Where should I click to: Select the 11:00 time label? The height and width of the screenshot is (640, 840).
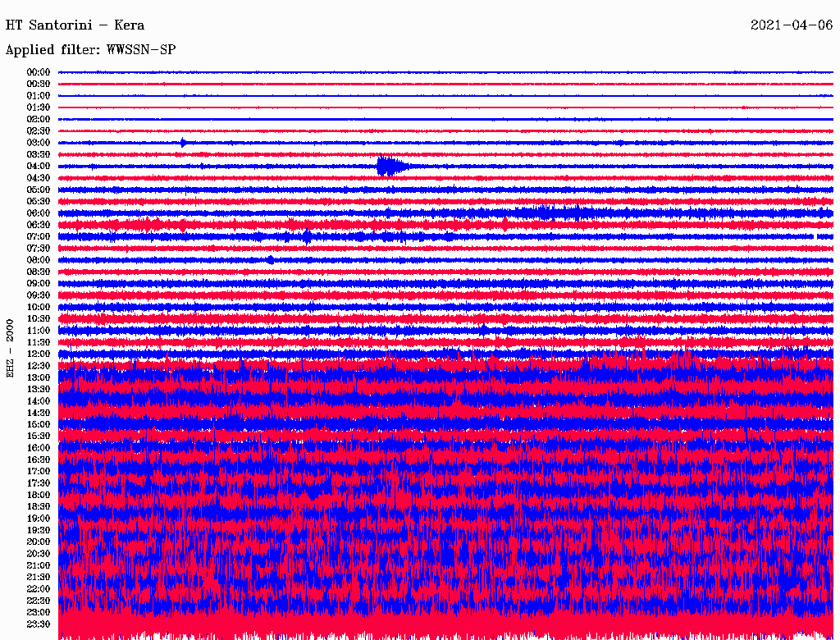click(39, 331)
